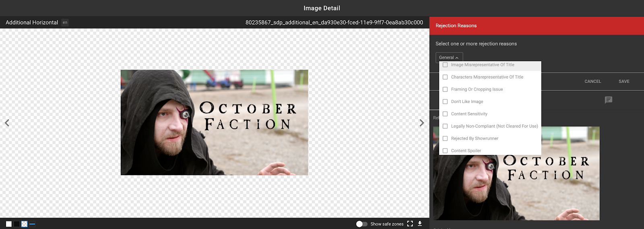644x229 pixels.
Task: Check Characters Misrepresentative Of Title
Action: coord(445,77)
